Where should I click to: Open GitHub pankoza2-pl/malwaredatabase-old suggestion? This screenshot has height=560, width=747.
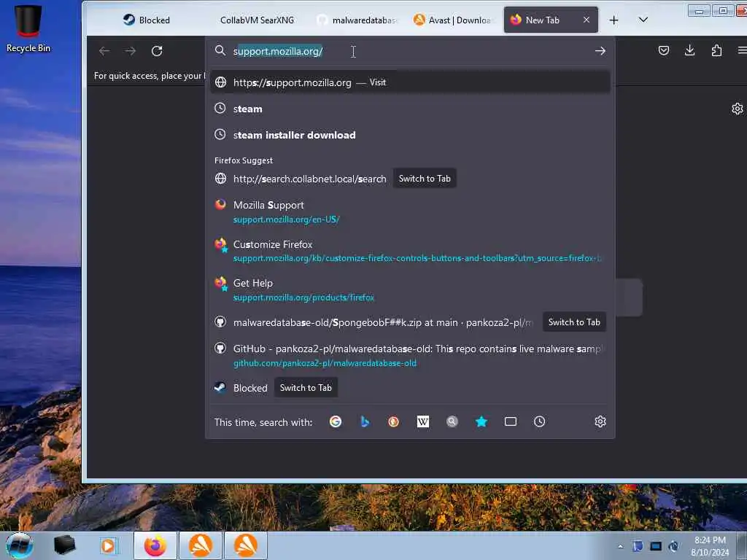(x=410, y=356)
